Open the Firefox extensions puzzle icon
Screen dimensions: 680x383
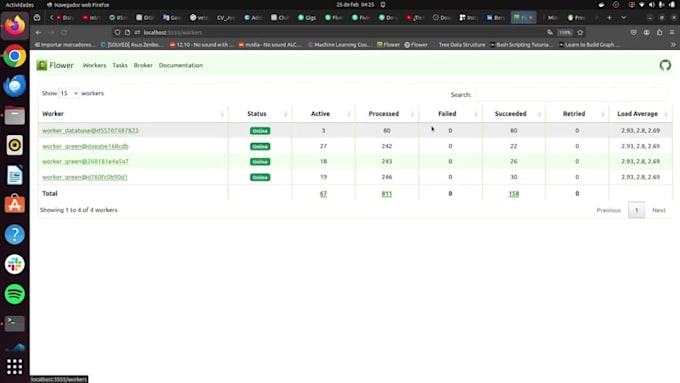point(659,33)
